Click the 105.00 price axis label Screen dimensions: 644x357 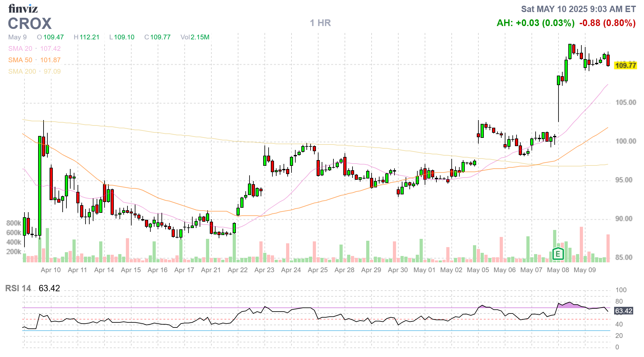(626, 102)
